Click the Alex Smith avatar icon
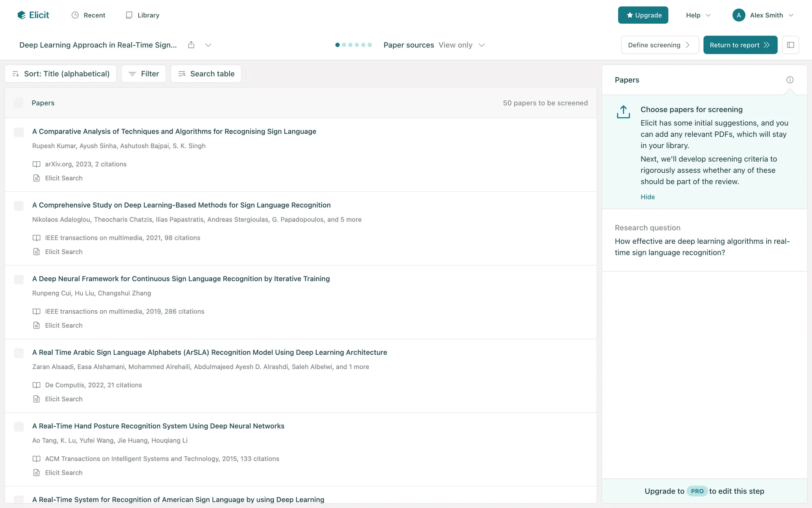The height and width of the screenshot is (508, 812). pyautogui.click(x=738, y=15)
